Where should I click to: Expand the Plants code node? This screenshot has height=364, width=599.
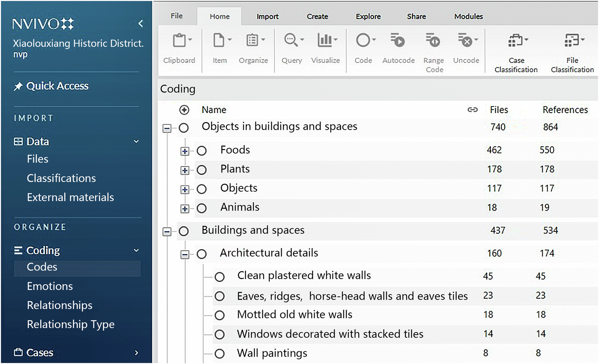click(185, 170)
